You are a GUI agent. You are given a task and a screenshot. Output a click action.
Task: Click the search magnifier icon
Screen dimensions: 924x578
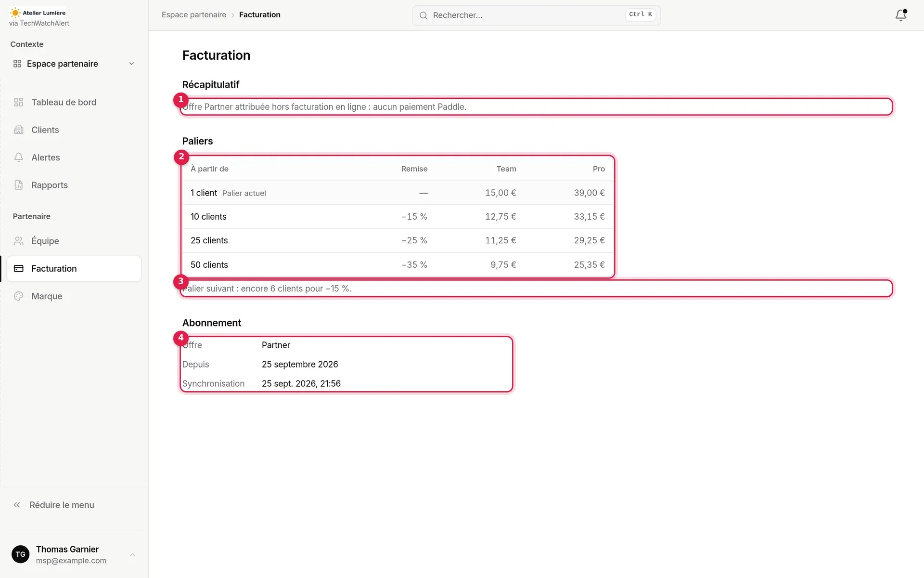click(423, 15)
